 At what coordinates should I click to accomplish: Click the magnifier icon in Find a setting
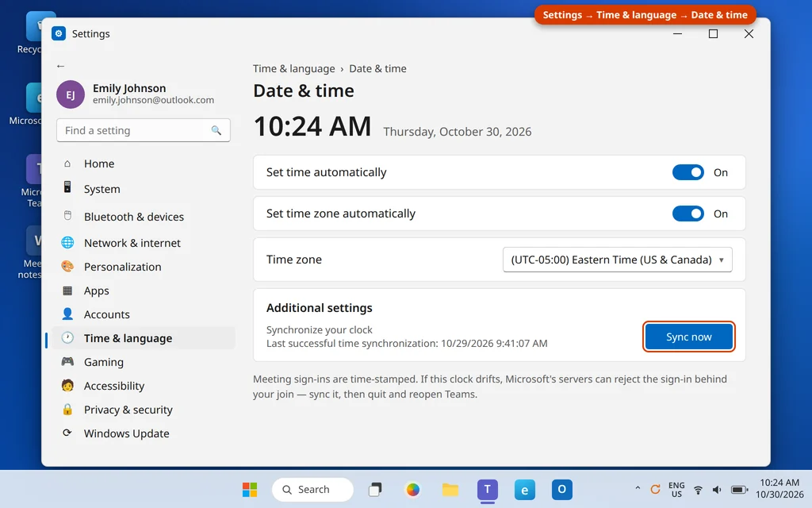tap(216, 131)
